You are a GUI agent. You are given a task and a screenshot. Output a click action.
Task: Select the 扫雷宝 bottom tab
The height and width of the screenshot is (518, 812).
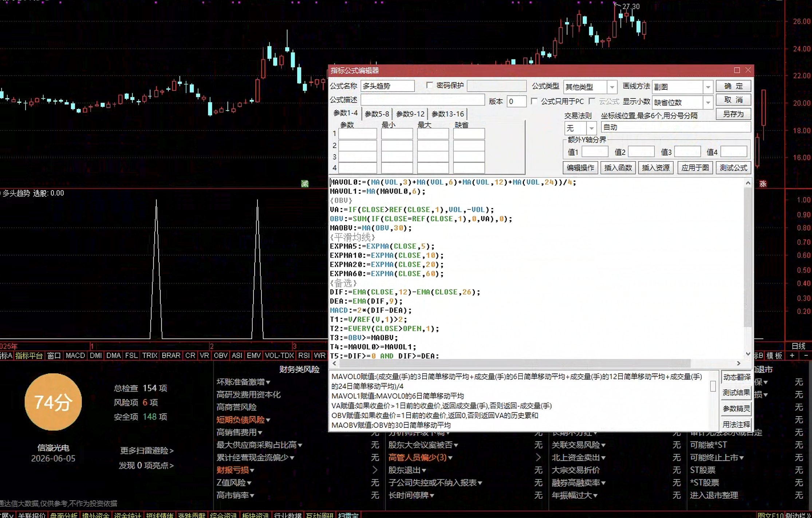348,515
